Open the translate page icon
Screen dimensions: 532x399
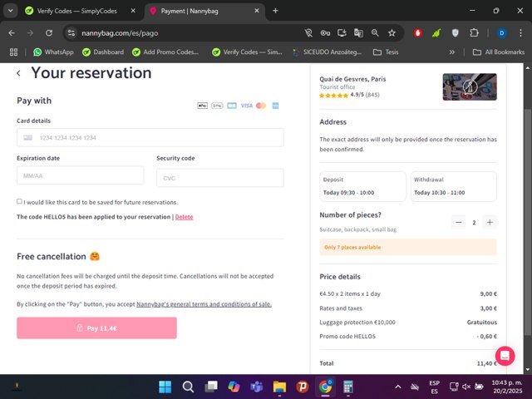(x=358, y=33)
